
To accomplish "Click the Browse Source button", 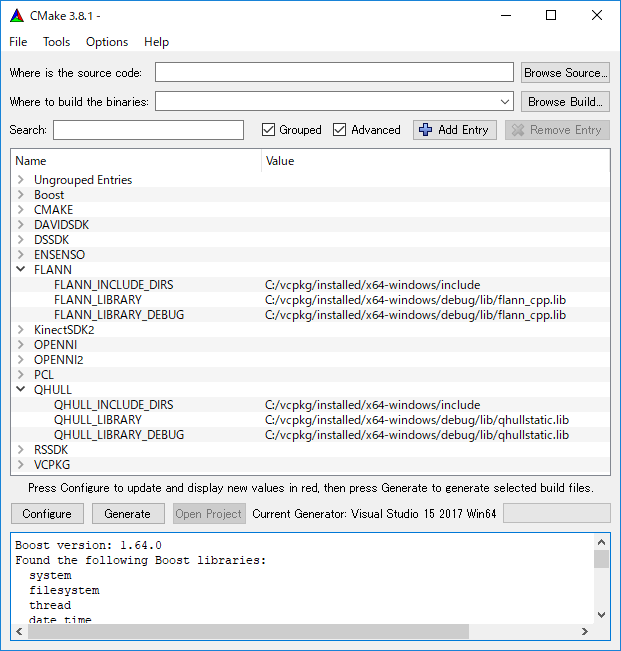I will (x=565, y=73).
